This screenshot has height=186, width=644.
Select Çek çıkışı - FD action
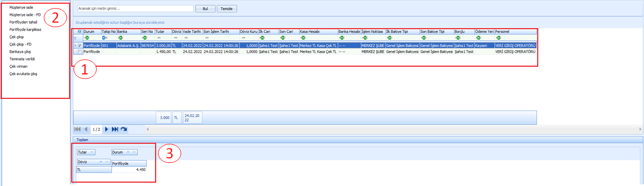point(21,44)
